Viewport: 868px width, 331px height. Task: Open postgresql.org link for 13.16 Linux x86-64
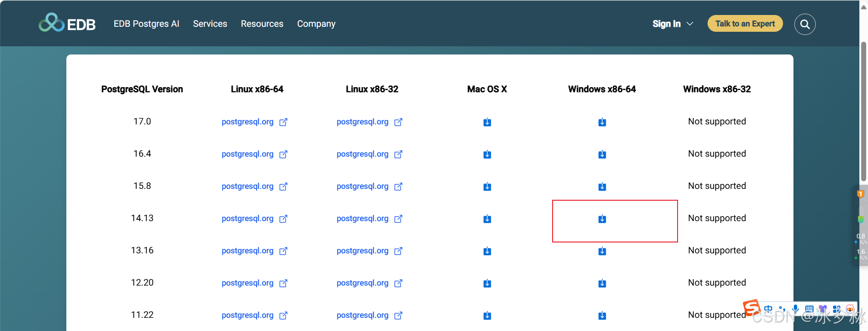(254, 251)
